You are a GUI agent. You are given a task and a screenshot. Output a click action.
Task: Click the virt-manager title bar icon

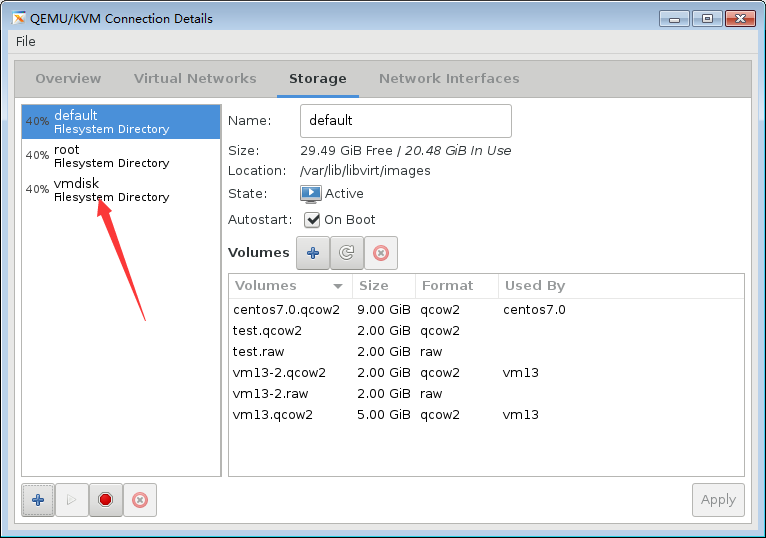click(19, 19)
